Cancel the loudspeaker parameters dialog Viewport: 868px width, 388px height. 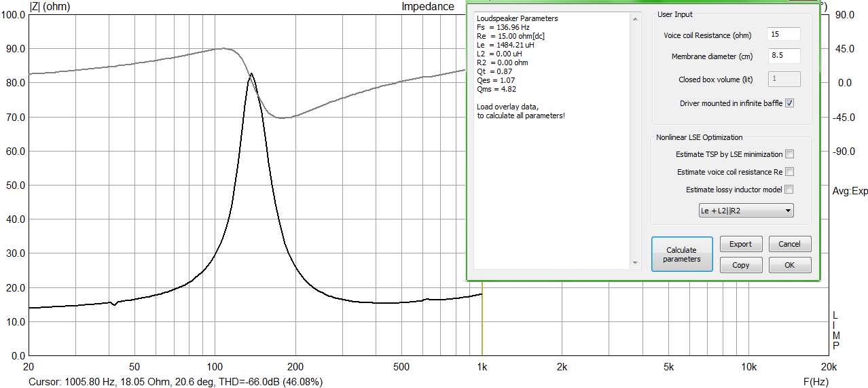click(x=789, y=244)
